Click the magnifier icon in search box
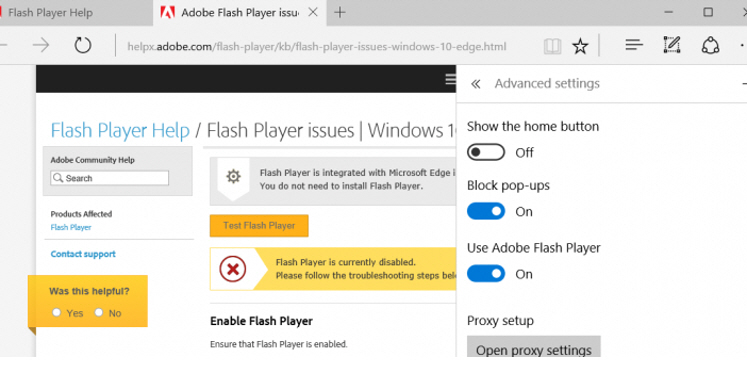The image size is (747, 369). (58, 178)
